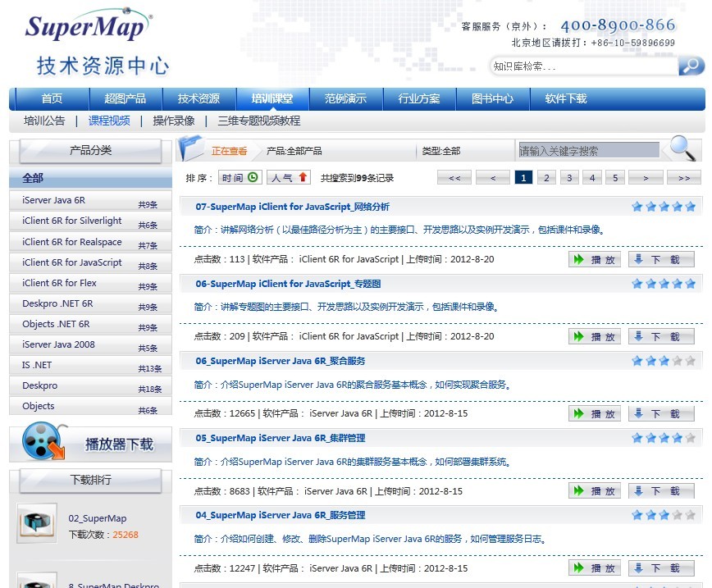Screen dimensions: 712x588
Task: Go to the previous page (<)
Action: 493,177
